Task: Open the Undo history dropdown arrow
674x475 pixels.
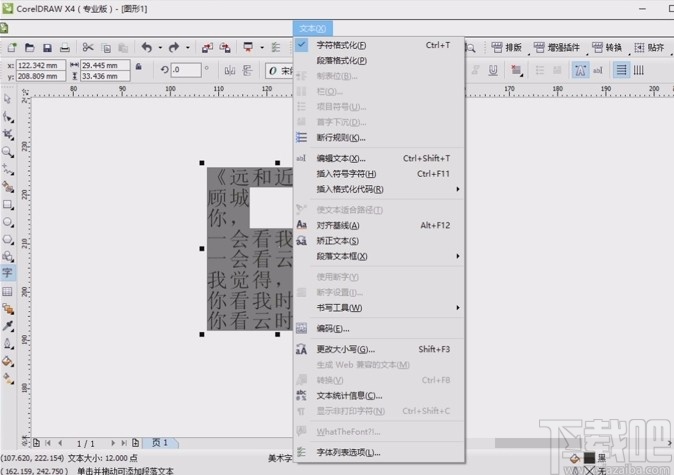Action: (x=160, y=47)
